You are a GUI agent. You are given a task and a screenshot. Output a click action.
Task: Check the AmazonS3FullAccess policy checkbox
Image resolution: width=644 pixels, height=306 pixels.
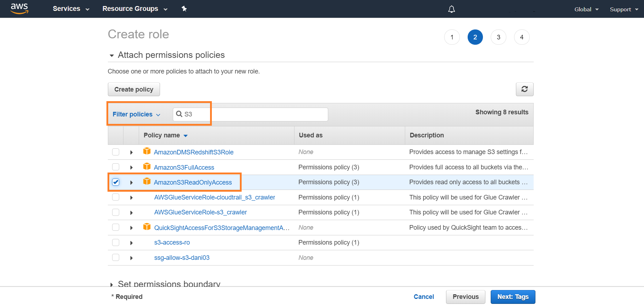(x=116, y=167)
